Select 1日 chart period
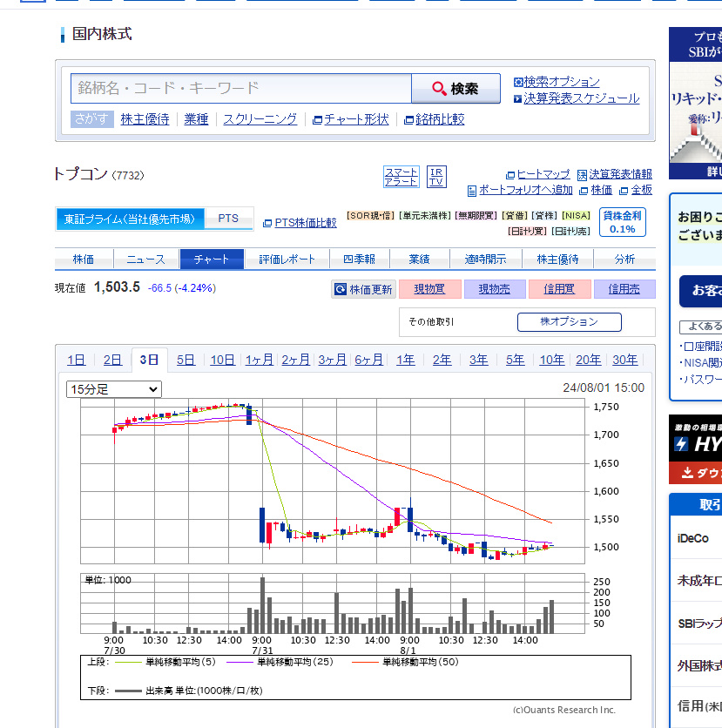This screenshot has height=728, width=722. coord(76,360)
